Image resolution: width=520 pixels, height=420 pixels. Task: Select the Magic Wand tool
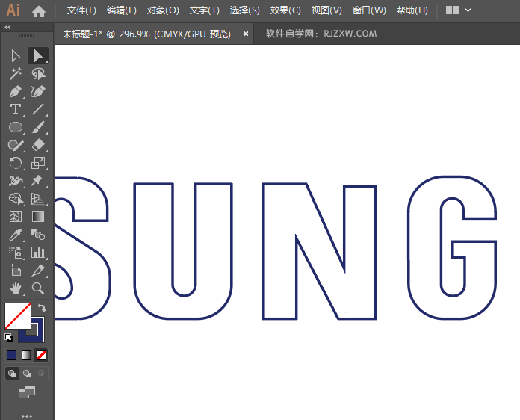(16, 73)
